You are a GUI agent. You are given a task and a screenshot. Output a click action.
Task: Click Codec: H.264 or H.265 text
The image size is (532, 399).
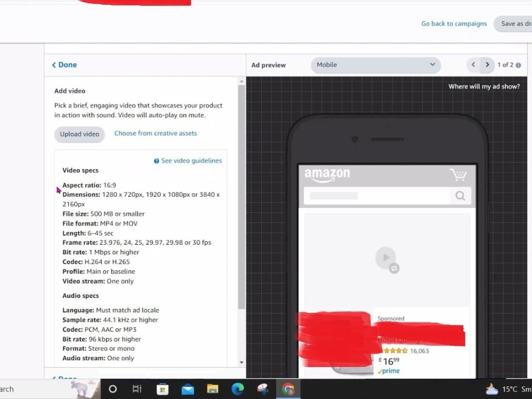coord(96,262)
